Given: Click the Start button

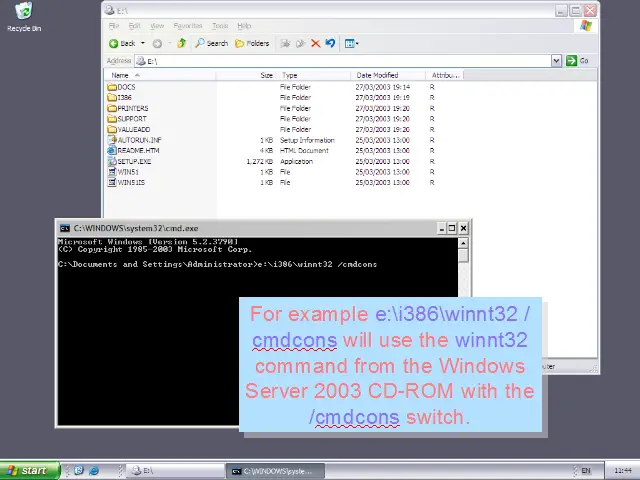Looking at the screenshot, I should [28, 470].
